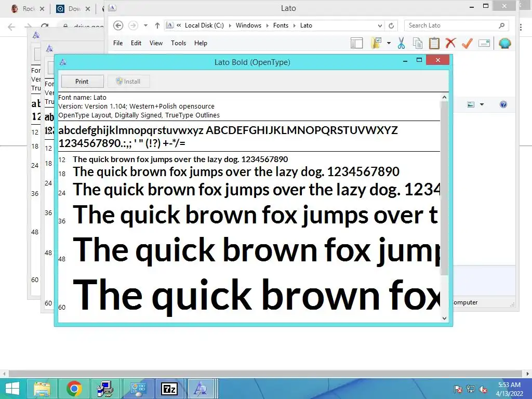
Task: Click the Install button in Lato Bold viewer
Action: pos(129,82)
